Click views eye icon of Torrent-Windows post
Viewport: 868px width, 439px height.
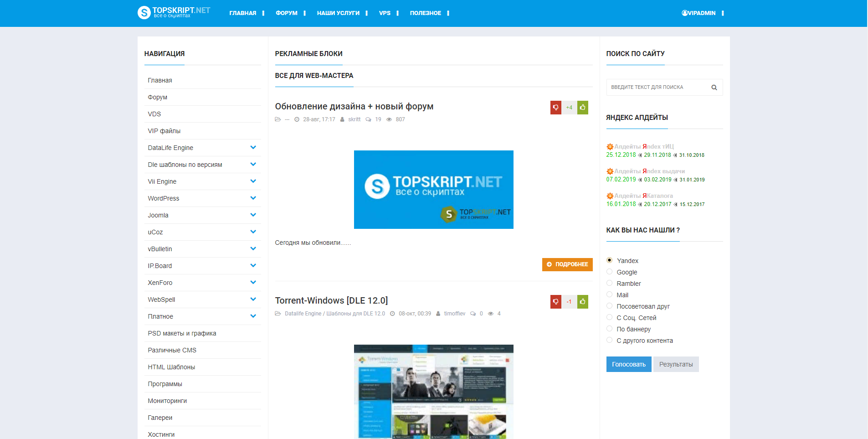click(491, 314)
